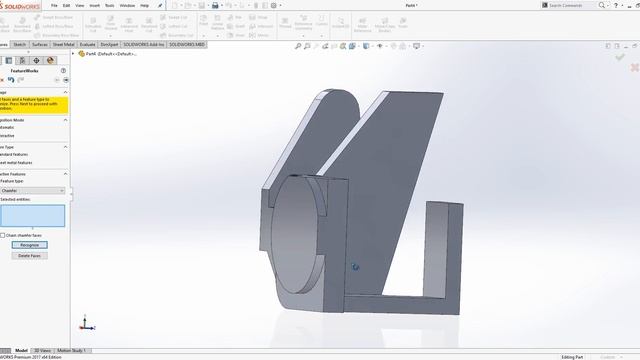This screenshot has height=360, width=640.
Task: Switch to the Evaluate tab
Action: 87,44
